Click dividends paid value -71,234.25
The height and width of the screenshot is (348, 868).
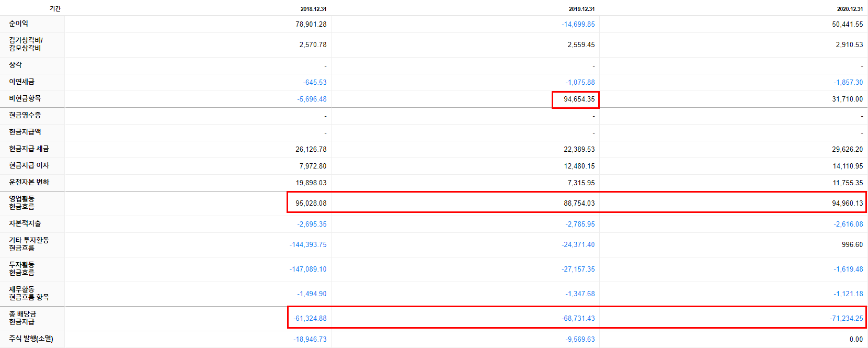coord(846,318)
